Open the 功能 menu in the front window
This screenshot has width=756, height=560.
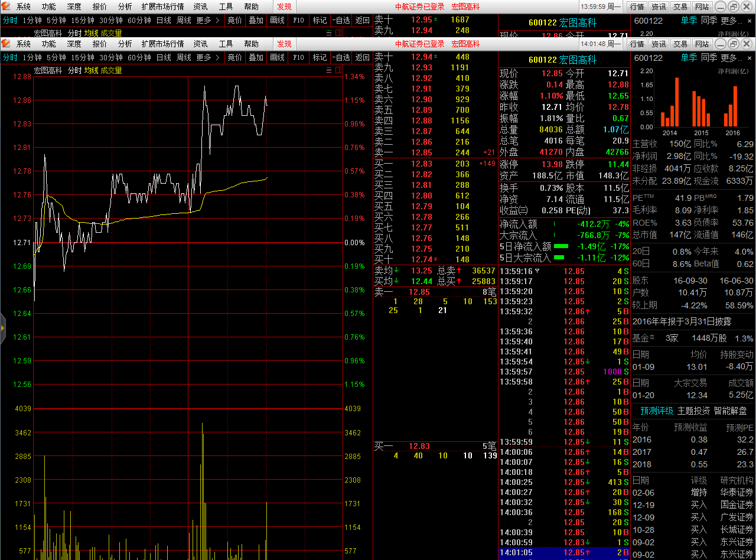[x=49, y=44]
